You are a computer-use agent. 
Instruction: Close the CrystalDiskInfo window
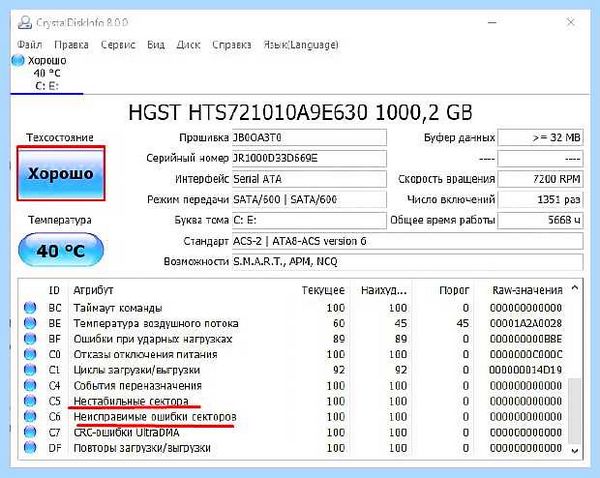571,23
